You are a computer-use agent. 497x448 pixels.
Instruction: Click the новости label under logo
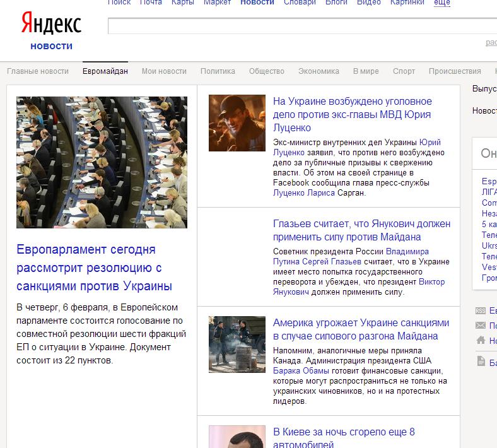(51, 46)
